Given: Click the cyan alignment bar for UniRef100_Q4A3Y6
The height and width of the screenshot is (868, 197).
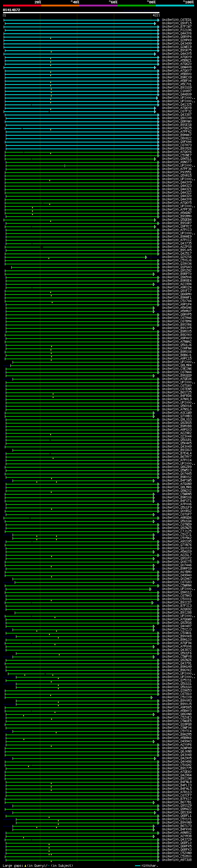Looking at the screenshot, I should pos(81,33).
